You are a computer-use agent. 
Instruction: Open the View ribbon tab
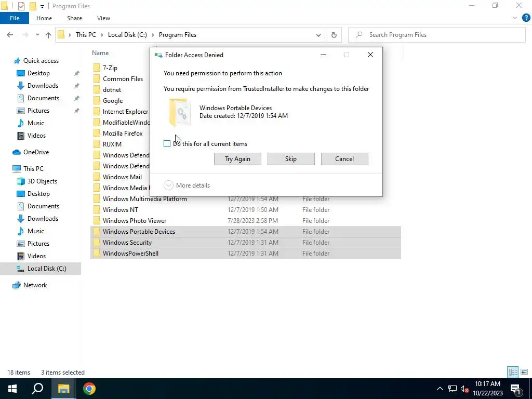pos(103,18)
